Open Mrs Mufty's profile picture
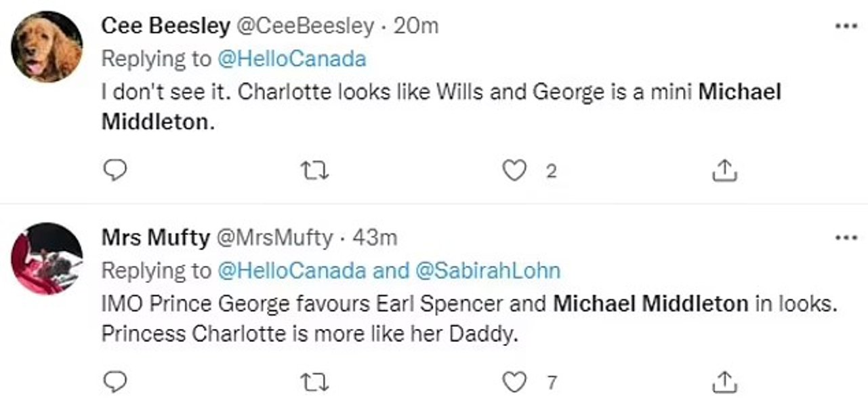 (47, 258)
